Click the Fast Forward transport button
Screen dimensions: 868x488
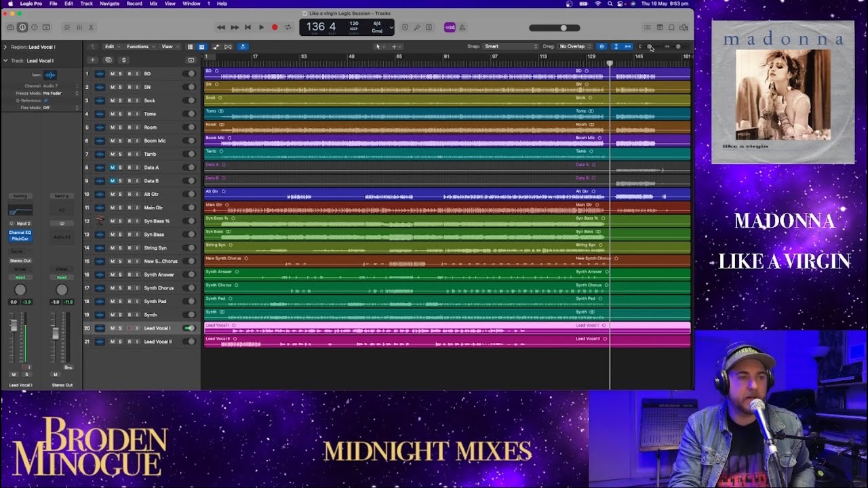pos(235,27)
